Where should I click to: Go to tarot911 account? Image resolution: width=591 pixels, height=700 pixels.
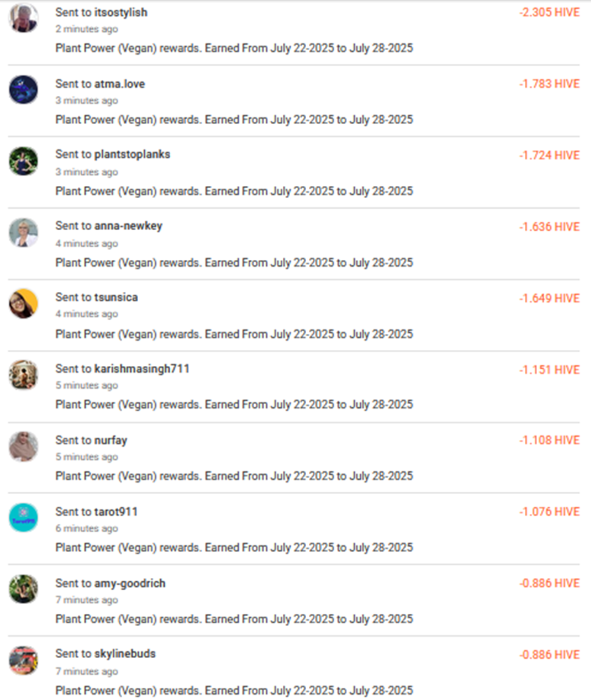coord(115,511)
